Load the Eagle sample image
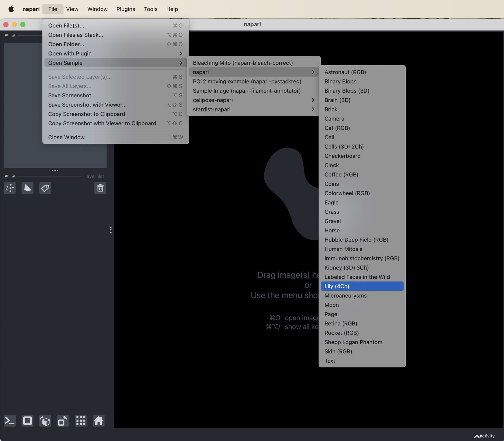Image resolution: width=504 pixels, height=441 pixels. (362, 203)
